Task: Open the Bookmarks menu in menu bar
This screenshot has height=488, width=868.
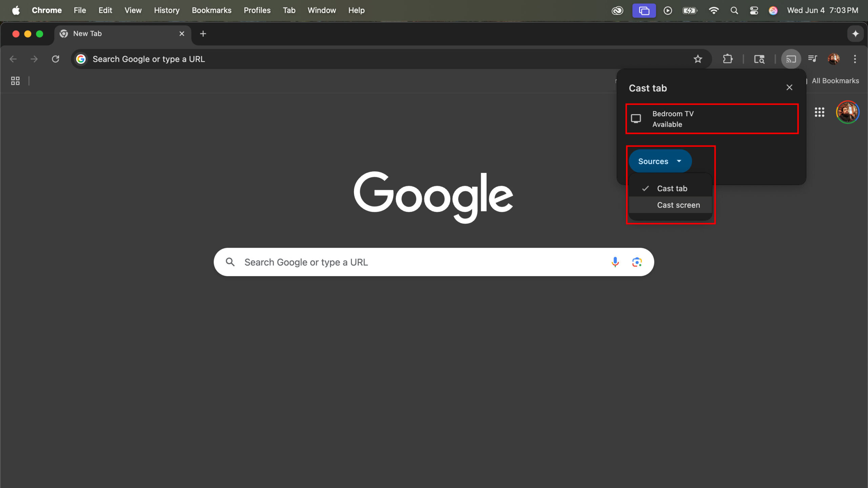Action: click(211, 11)
